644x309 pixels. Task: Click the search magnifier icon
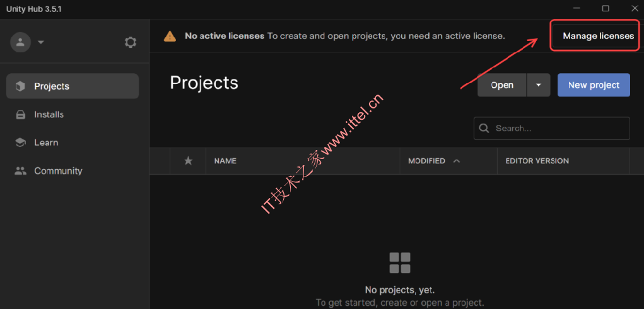tap(484, 129)
